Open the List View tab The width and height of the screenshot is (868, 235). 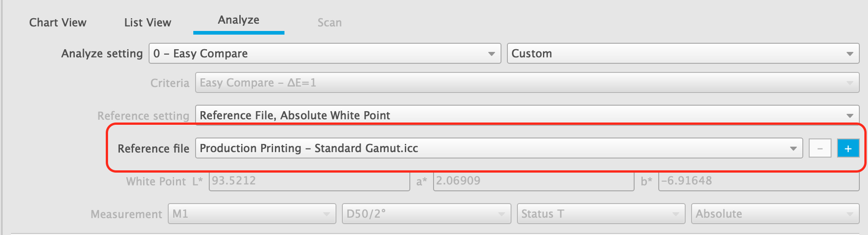coord(148,22)
